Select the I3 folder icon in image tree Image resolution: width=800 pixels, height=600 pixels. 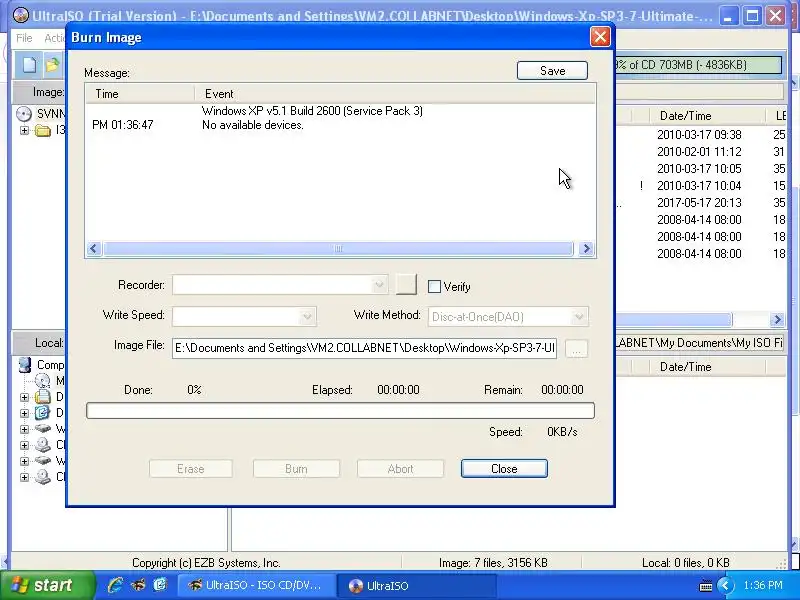point(43,131)
